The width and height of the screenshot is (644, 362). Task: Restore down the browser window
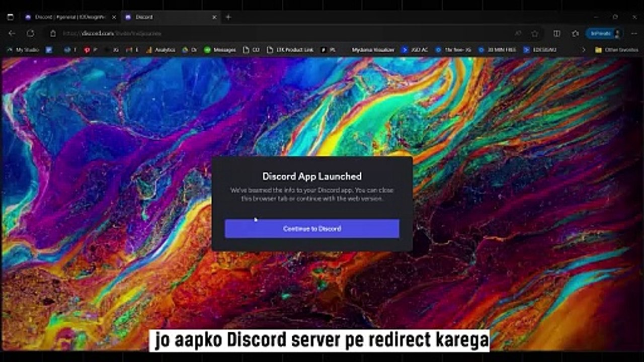615,17
